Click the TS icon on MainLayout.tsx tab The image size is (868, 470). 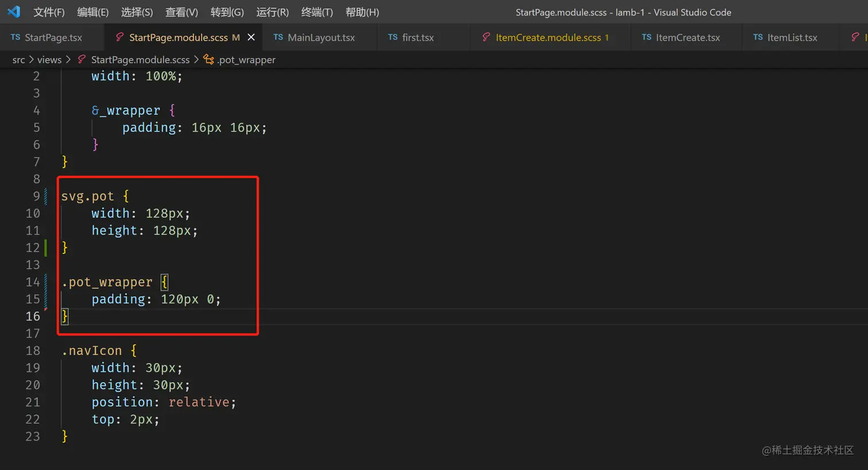pyautogui.click(x=278, y=37)
